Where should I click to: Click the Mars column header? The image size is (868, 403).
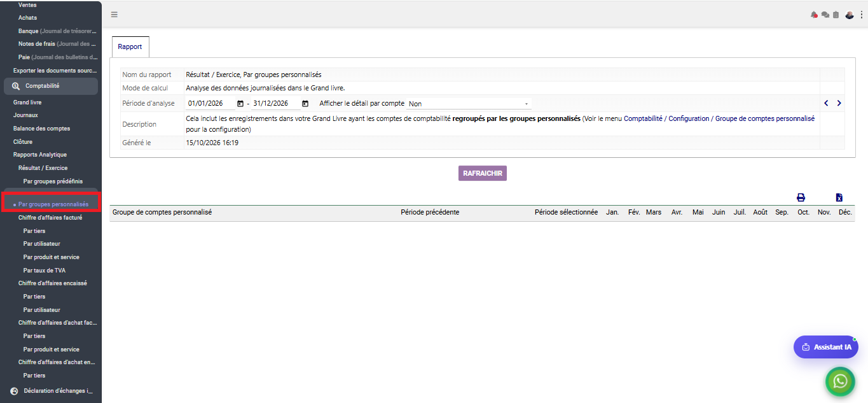(x=654, y=212)
